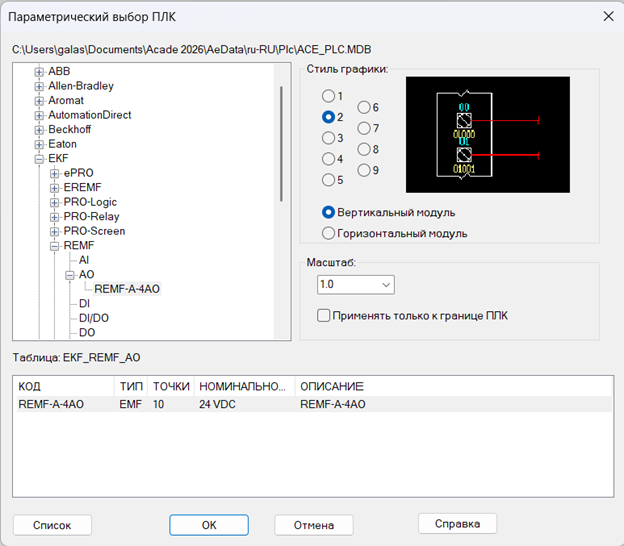Click the PLC module preview image

tap(488, 135)
